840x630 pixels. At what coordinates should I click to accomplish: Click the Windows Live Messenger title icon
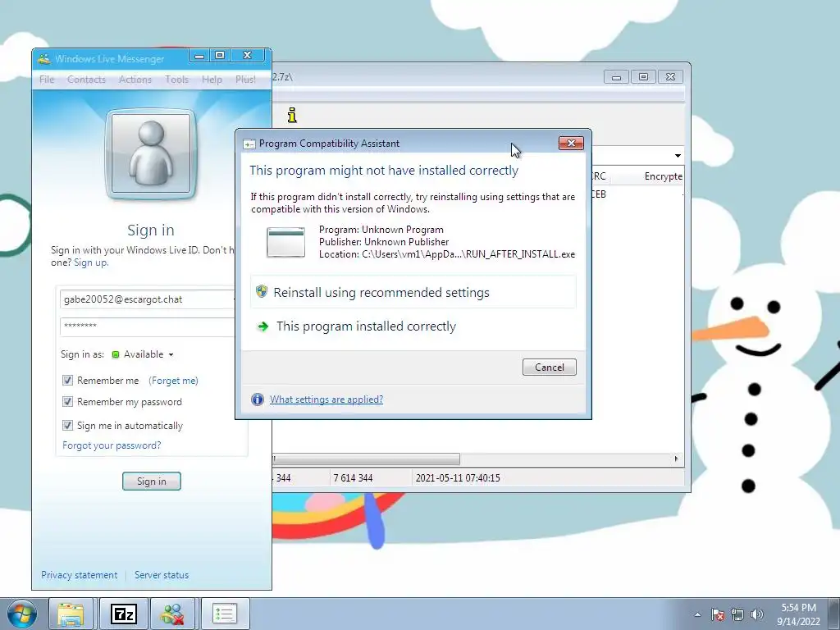(x=44, y=59)
